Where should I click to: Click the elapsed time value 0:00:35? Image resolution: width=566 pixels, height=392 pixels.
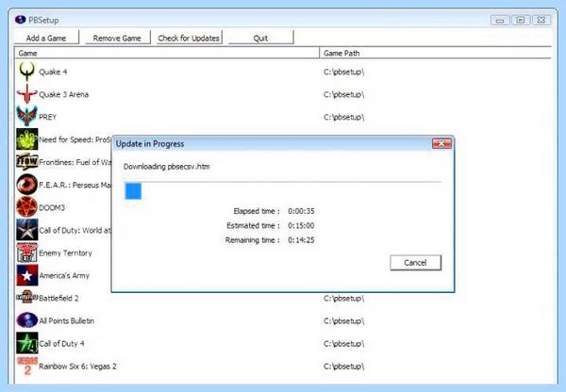tap(301, 211)
